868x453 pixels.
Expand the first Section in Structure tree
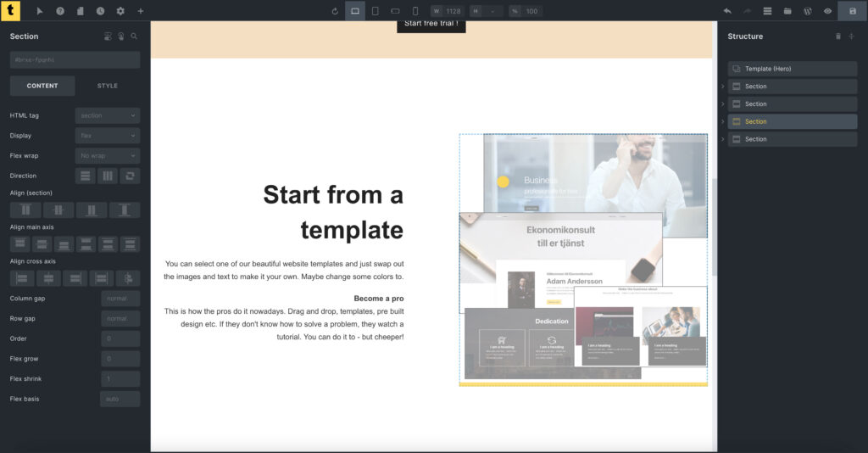(x=723, y=87)
